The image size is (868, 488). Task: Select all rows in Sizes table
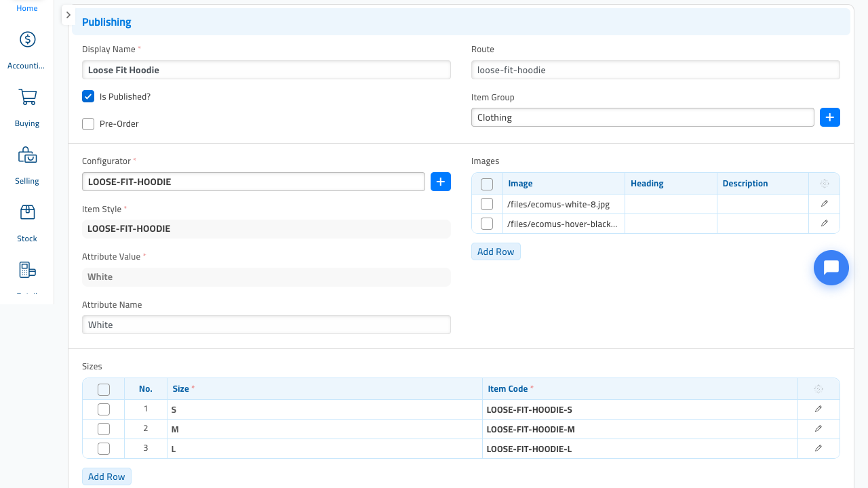tap(104, 389)
